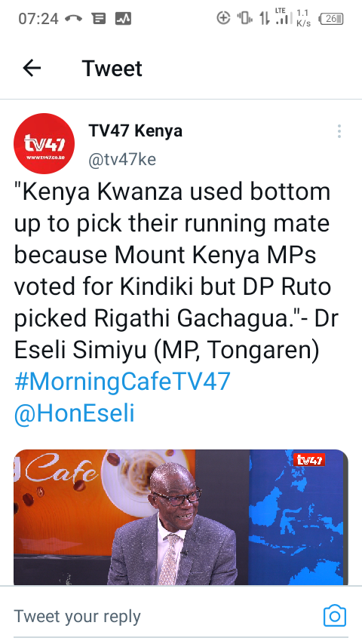
Task: Open the tweet overflow three-dot menu
Action: 339,131
